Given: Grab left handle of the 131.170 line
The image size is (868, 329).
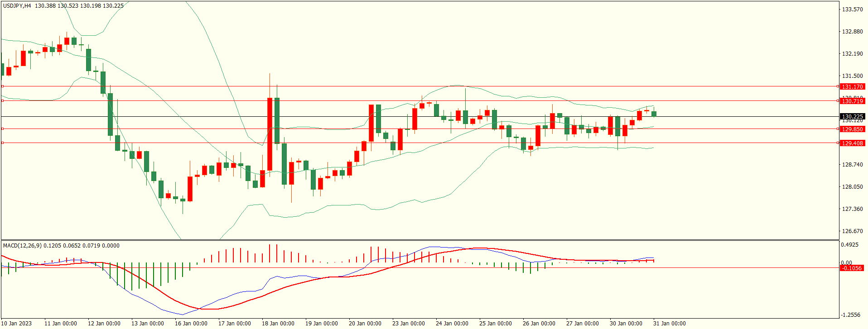Looking at the screenshot, I should pos(2,86).
